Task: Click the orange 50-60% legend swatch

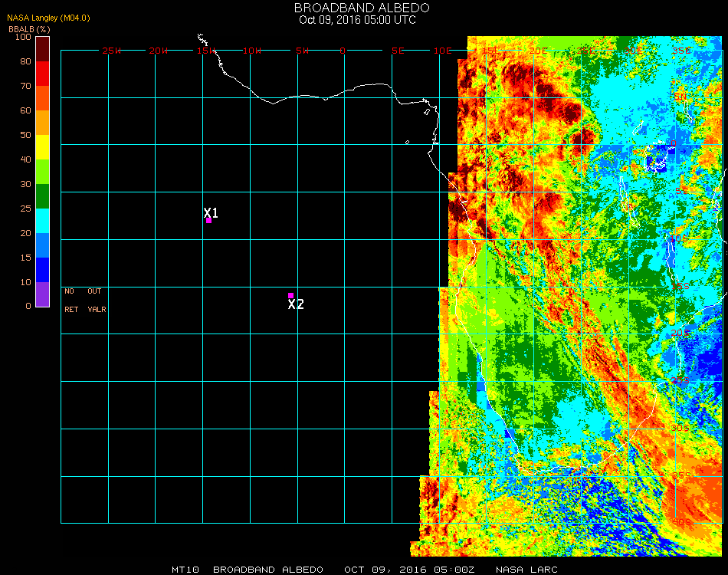Action: pos(43,123)
